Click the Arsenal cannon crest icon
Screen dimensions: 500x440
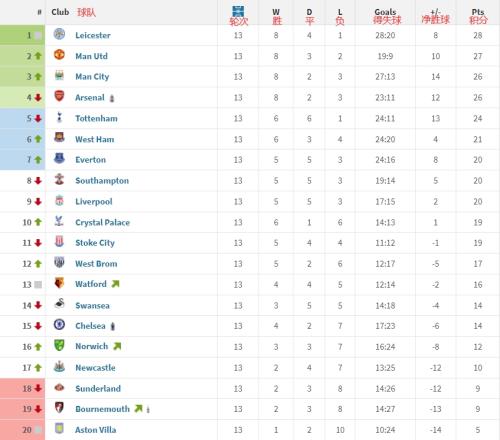click(x=59, y=96)
